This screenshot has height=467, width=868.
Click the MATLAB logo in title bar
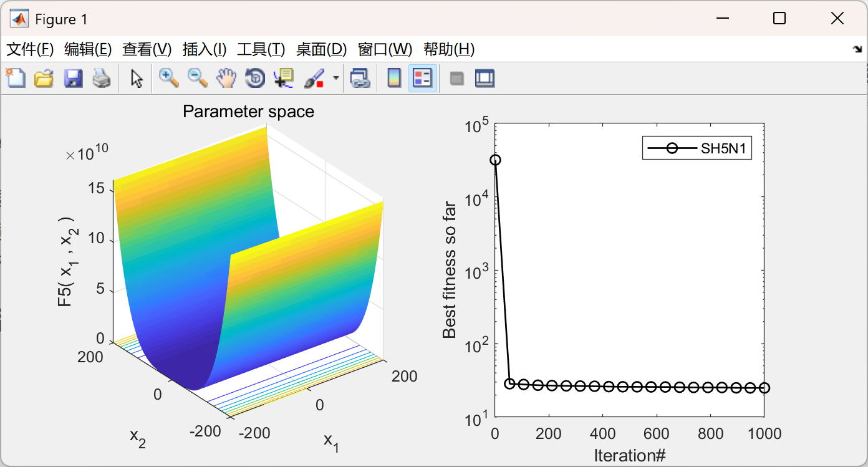click(x=20, y=19)
